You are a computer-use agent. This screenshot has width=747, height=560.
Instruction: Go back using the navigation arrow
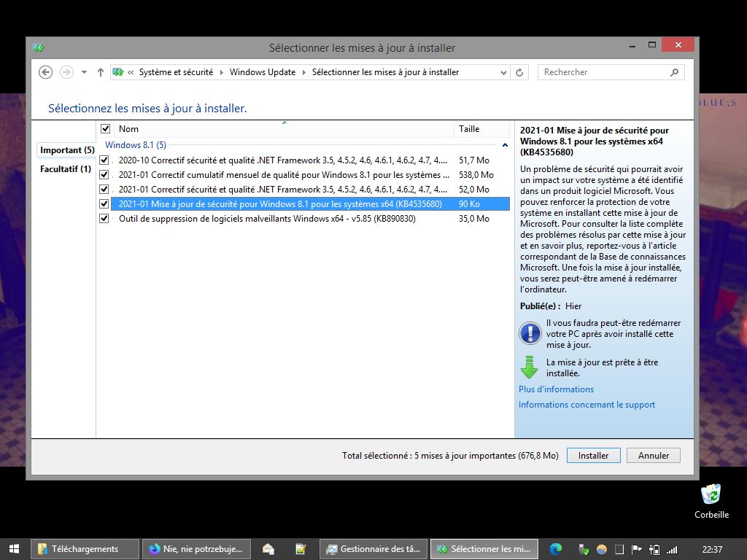[x=45, y=72]
